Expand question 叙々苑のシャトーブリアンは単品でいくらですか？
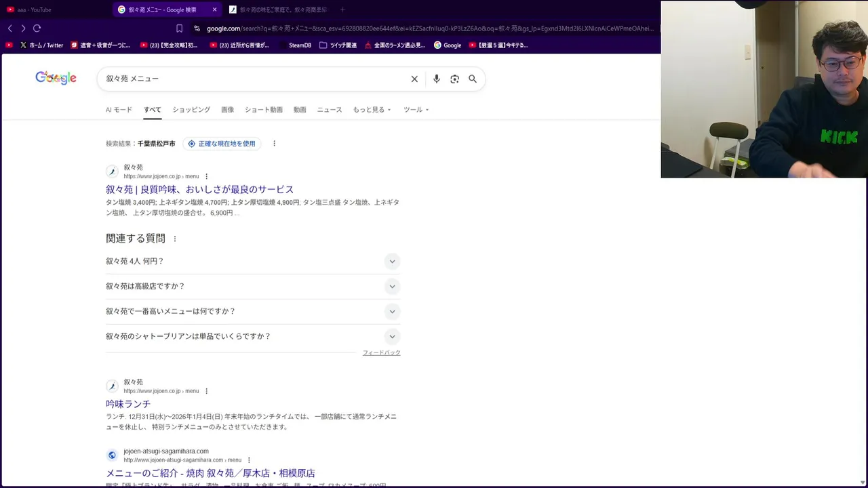The width and height of the screenshot is (868, 488). point(253,337)
